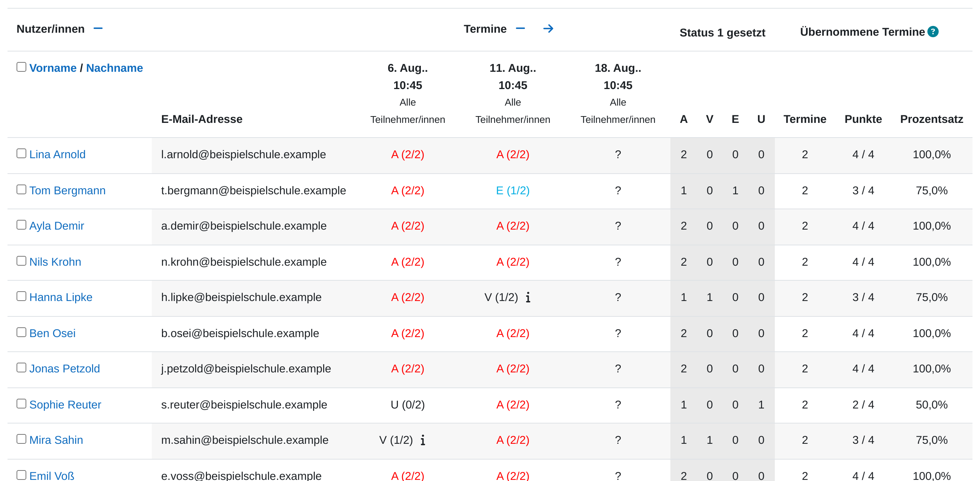
Task: Click the Punkte column header
Action: pyautogui.click(x=863, y=119)
